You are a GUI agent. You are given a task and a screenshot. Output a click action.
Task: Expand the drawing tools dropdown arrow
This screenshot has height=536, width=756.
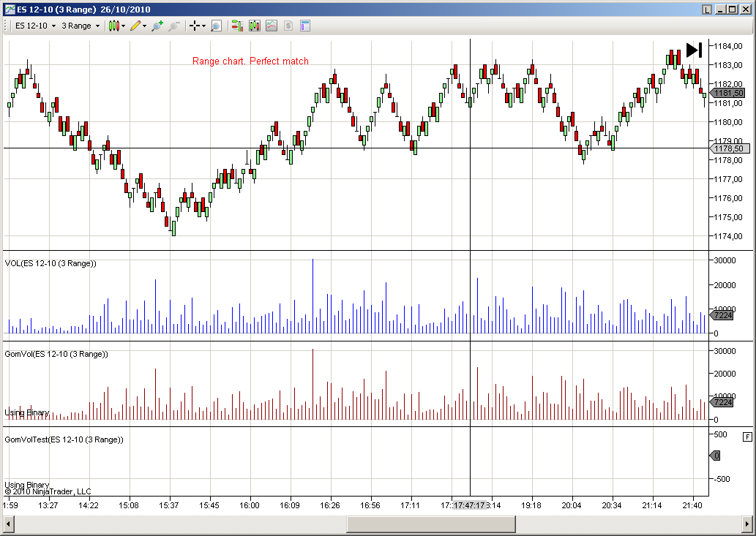pyautogui.click(x=145, y=26)
